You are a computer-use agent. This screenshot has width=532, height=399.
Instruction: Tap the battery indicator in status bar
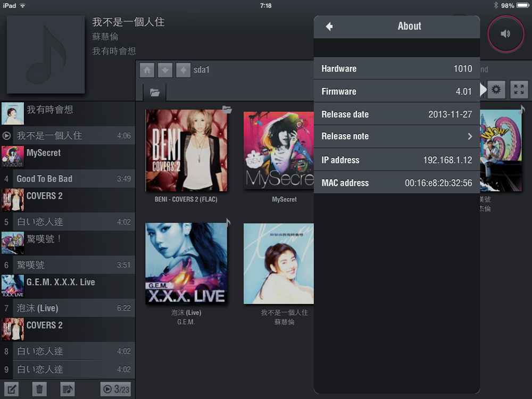(x=523, y=5)
